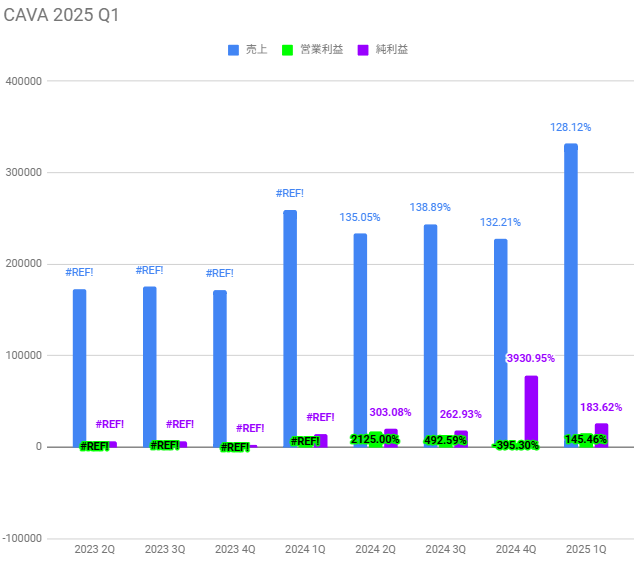Click the 2023 3Q axis label
The image size is (641, 566).
click(165, 549)
